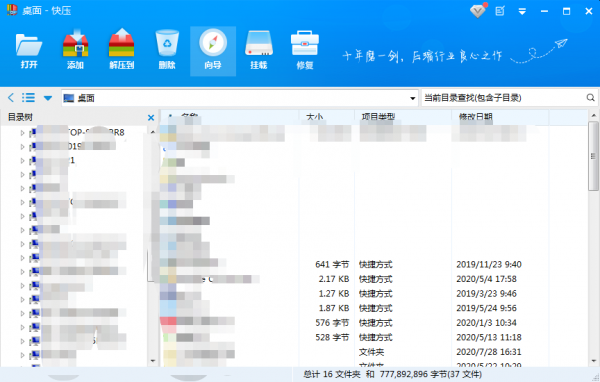Open the view mode dropdown arrow
The width and height of the screenshot is (600, 382).
click(x=48, y=98)
